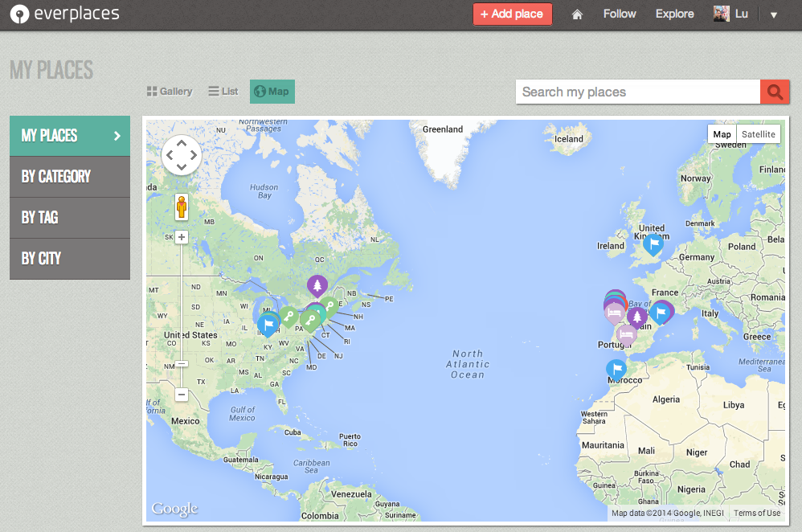Viewport: 802px width, 532px height.
Task: Switch to List view
Action: (x=223, y=91)
